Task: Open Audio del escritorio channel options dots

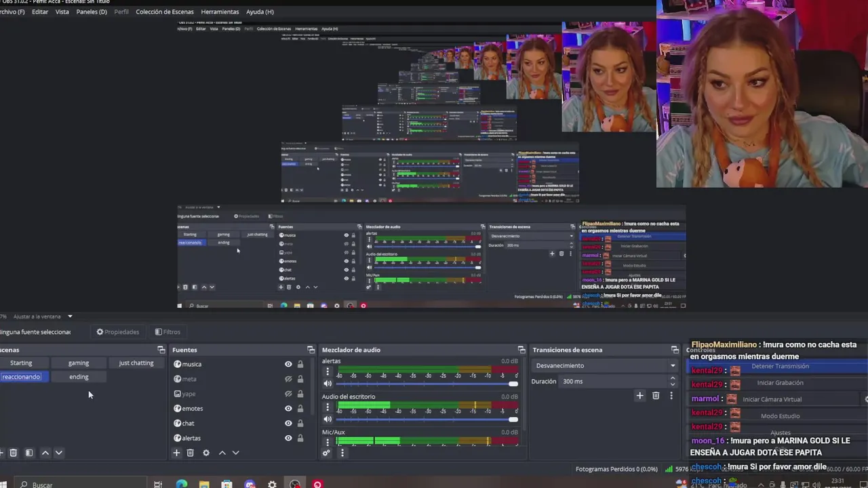Action: (x=328, y=407)
